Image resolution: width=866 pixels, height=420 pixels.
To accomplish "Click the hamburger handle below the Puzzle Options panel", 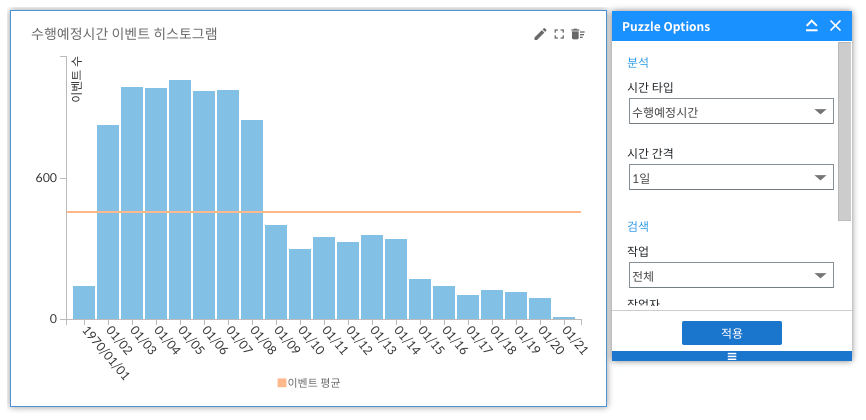I will tap(731, 356).
